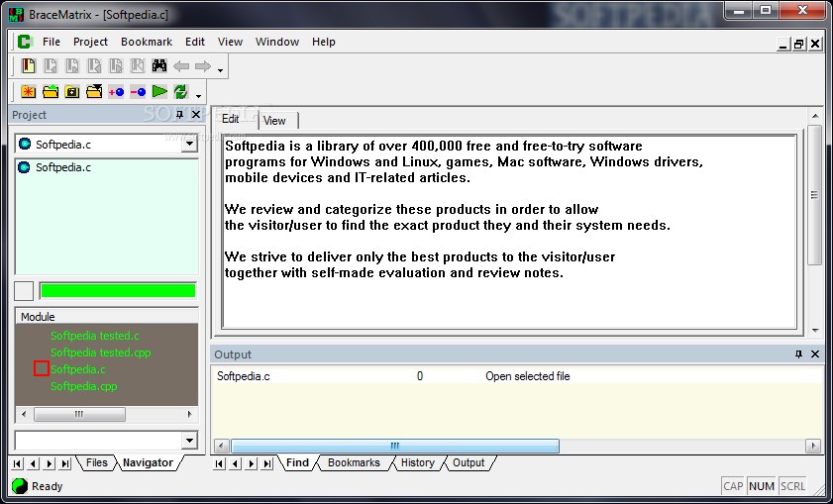Click the Module column header
The image size is (833, 504).
106,317
